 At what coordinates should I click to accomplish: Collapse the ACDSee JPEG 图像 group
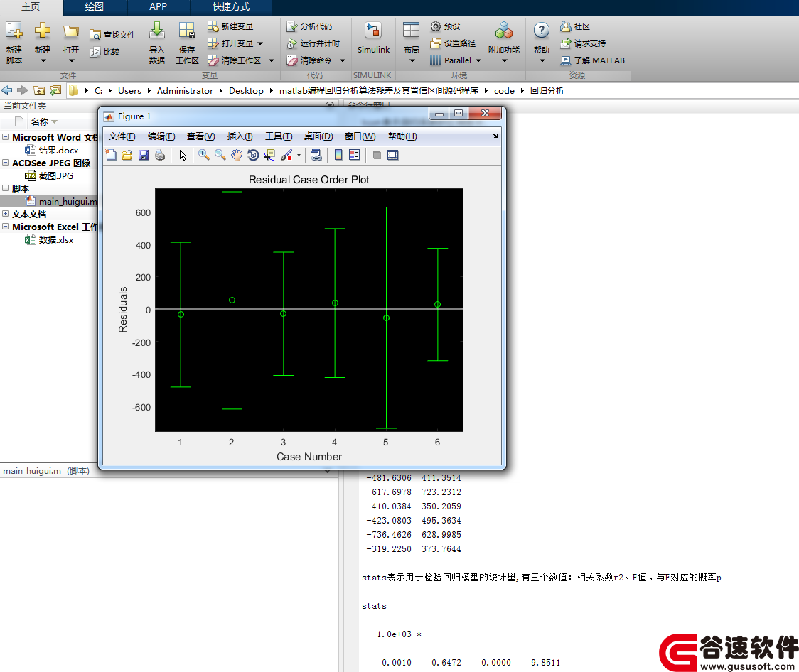(x=5, y=163)
